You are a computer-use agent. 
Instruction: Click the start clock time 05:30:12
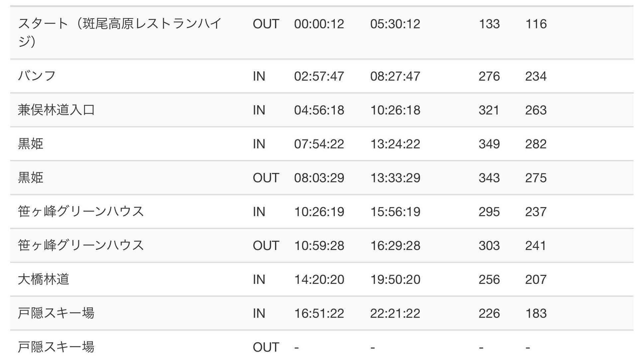(x=395, y=24)
